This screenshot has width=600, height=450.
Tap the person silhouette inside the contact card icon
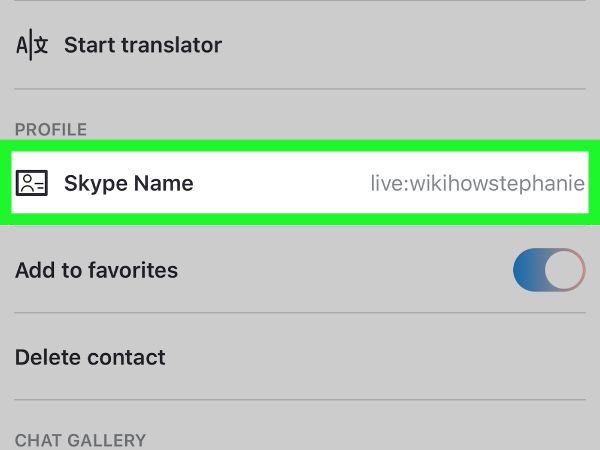[x=27, y=183]
